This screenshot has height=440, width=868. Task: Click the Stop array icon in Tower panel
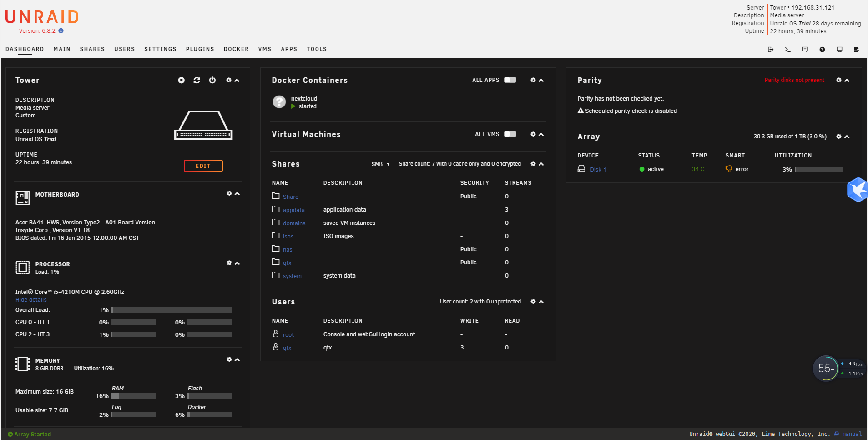coord(182,80)
